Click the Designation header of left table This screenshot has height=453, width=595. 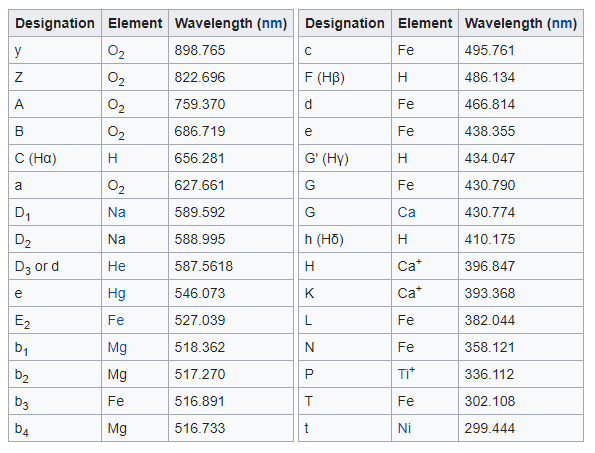coord(55,24)
